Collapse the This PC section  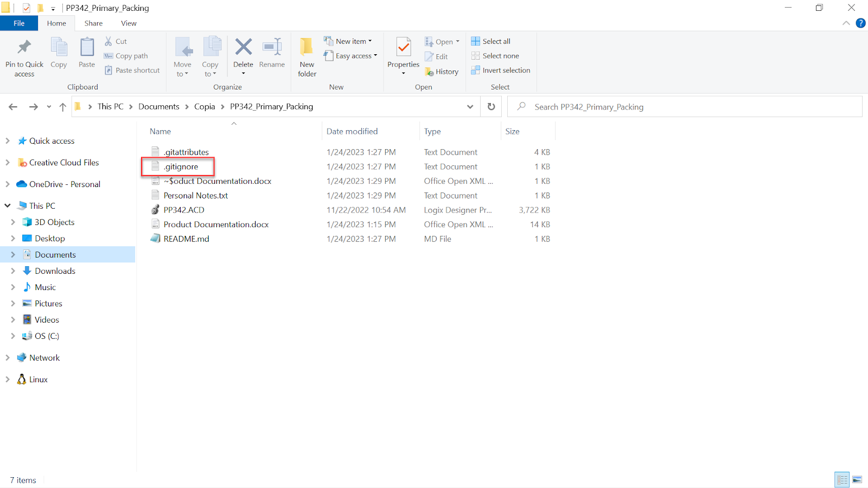7,206
